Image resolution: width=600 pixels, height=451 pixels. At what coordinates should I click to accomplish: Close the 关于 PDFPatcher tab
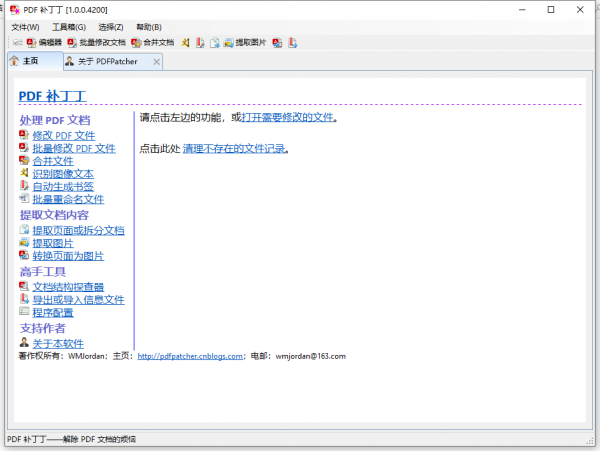pyautogui.click(x=157, y=62)
